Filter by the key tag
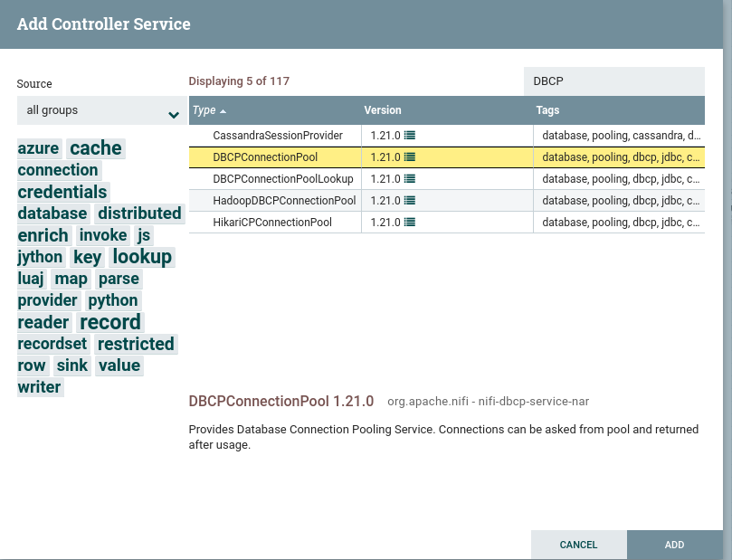 click(87, 257)
